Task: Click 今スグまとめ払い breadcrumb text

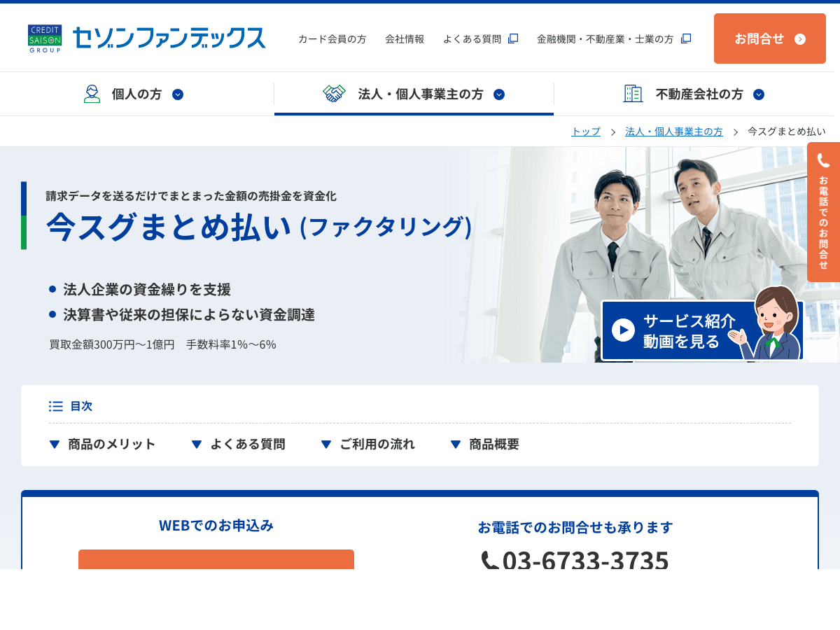Action: 787,132
